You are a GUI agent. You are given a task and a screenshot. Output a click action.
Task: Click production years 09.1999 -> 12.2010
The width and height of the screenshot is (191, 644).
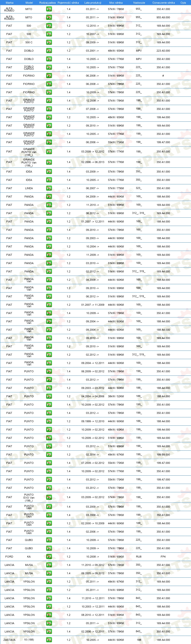(93, 422)
